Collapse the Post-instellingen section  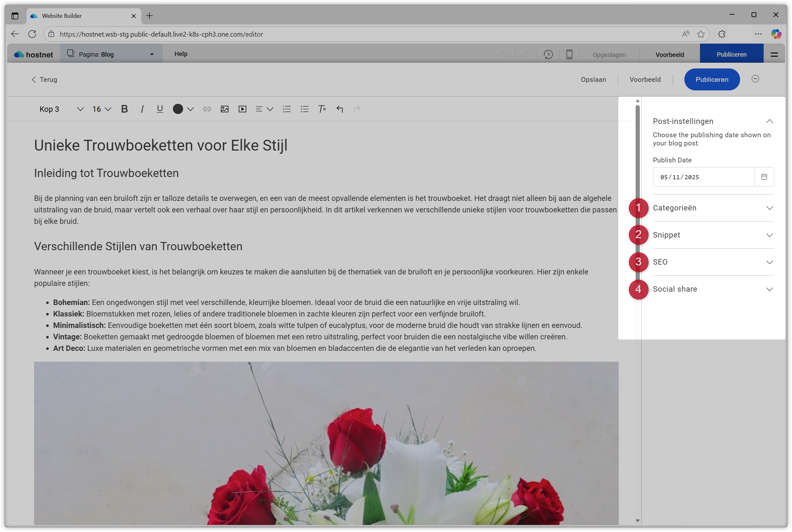point(769,121)
